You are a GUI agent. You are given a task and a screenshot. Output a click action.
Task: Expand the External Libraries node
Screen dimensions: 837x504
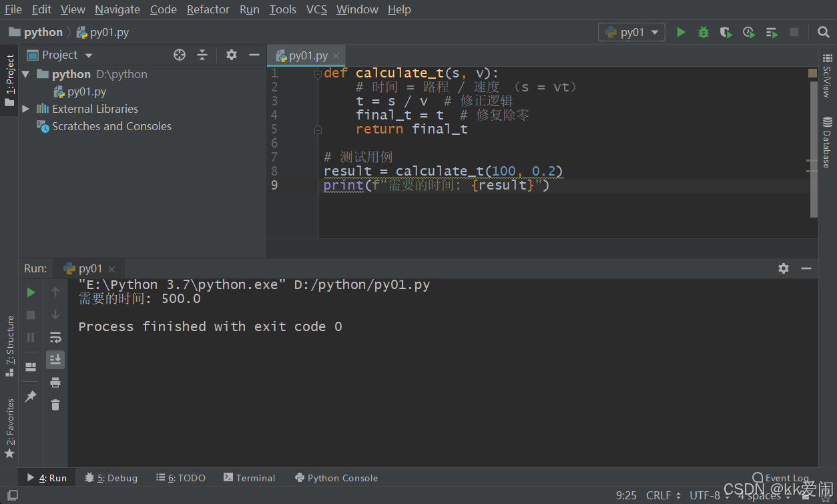coord(25,108)
